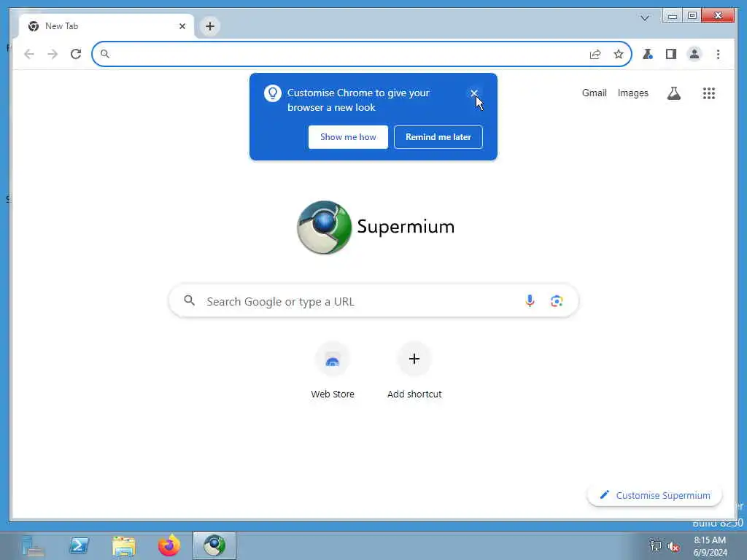
Task: Open the Google apps grid
Action: tap(709, 93)
